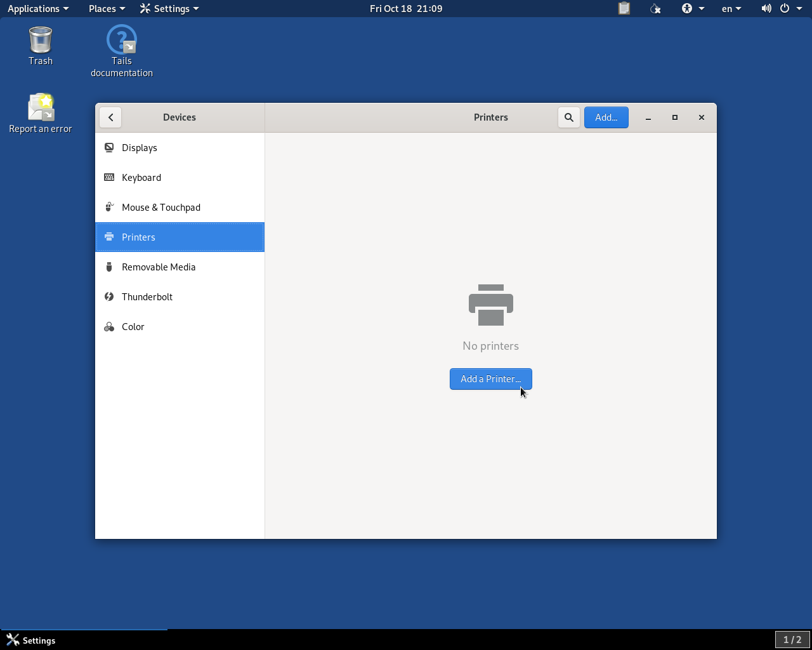Open the printer search magnifier icon
Viewport: 812px width, 650px height.
click(569, 117)
